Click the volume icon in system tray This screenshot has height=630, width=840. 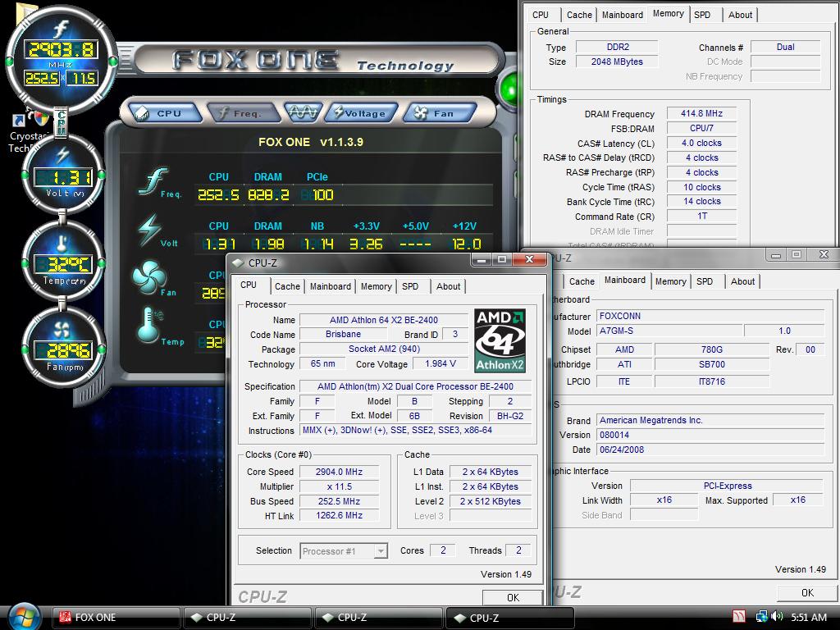pyautogui.click(x=777, y=617)
